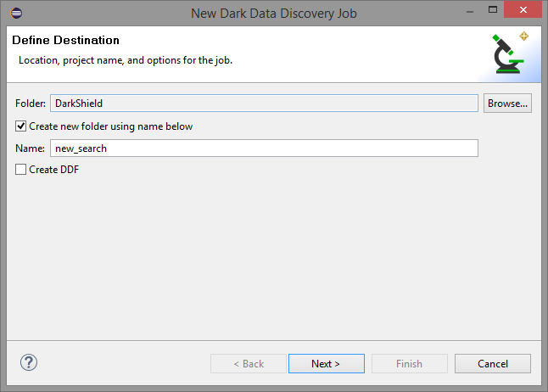Open help with the question mark icon
Viewport: 548px width, 392px height.
(29, 362)
